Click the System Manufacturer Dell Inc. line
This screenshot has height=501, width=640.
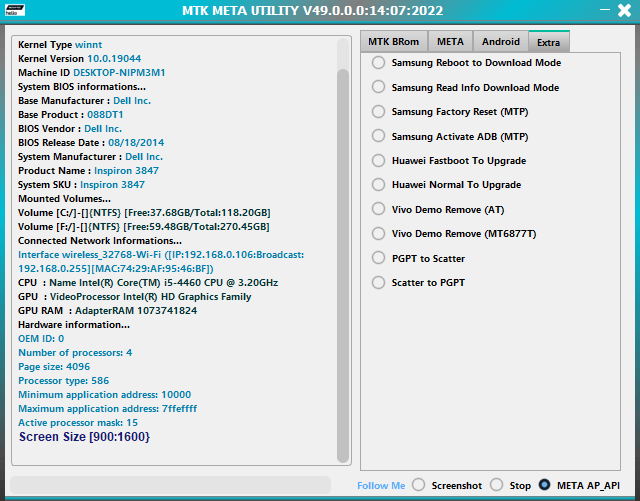[90, 157]
